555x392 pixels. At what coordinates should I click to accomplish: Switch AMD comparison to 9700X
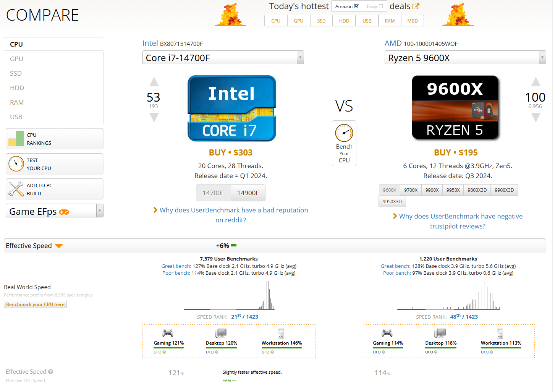pos(411,190)
